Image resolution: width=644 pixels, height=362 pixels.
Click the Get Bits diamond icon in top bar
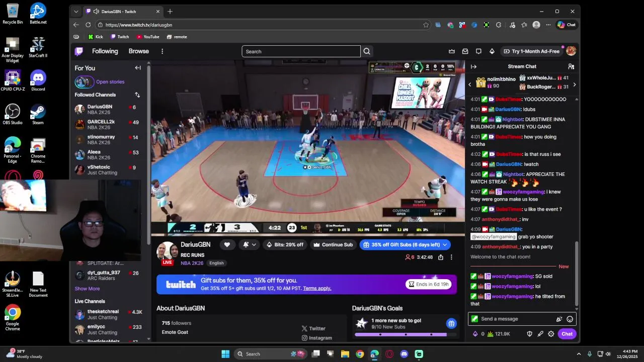coord(492,51)
